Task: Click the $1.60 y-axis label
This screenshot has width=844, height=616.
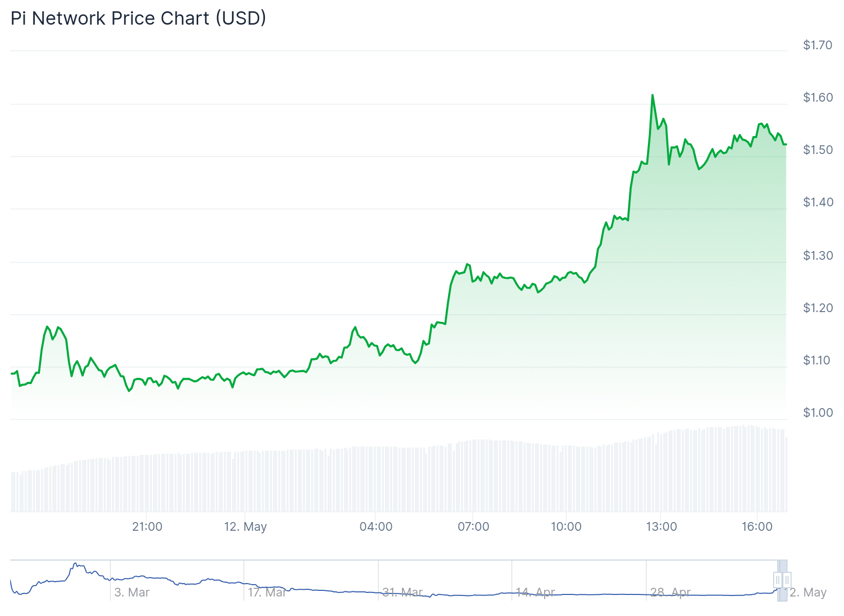Action: click(x=818, y=98)
